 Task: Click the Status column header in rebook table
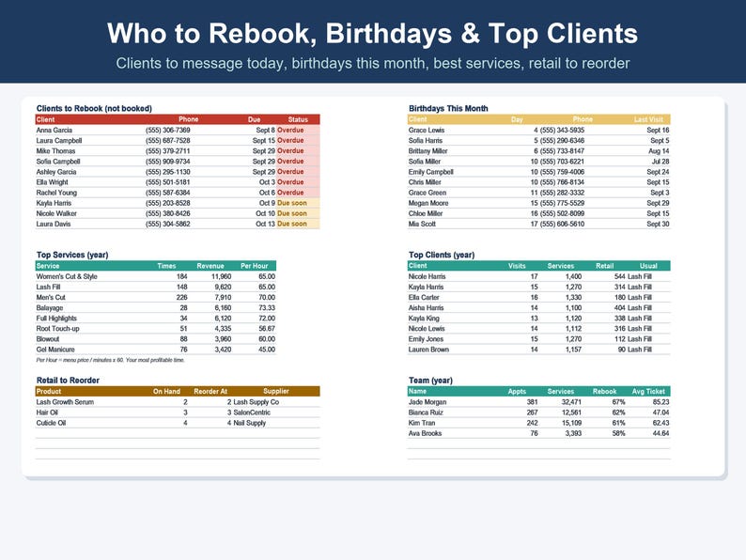click(298, 119)
